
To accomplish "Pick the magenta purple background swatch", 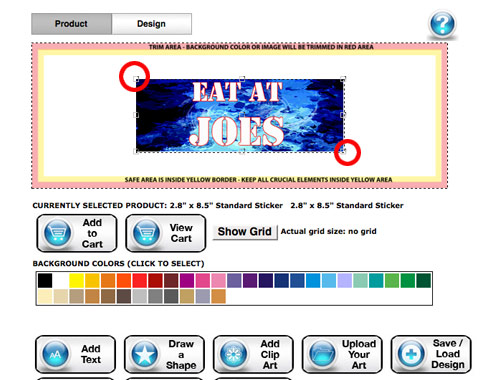I will click(187, 280).
